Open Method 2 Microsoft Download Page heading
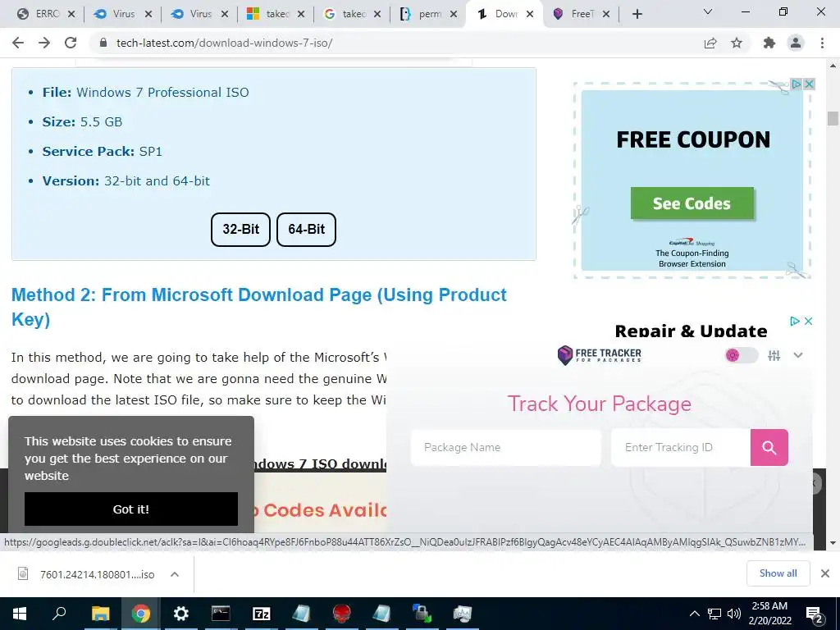840x630 pixels. [x=258, y=307]
